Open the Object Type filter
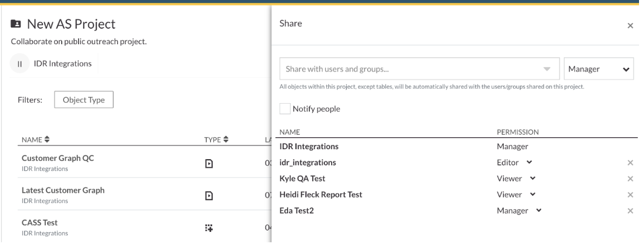Screen dimensions: 644x246 click(x=84, y=99)
